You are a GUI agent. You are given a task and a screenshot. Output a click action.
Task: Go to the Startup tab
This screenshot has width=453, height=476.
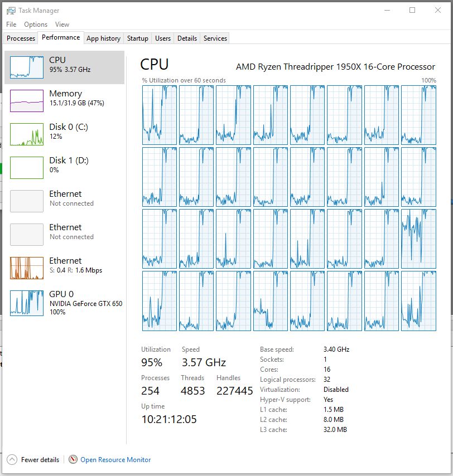click(137, 38)
